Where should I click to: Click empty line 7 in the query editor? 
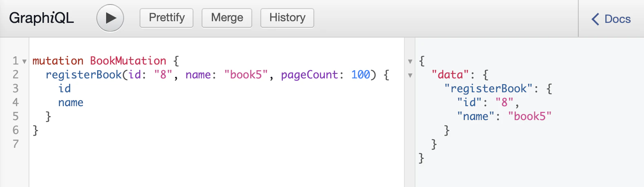216,144
